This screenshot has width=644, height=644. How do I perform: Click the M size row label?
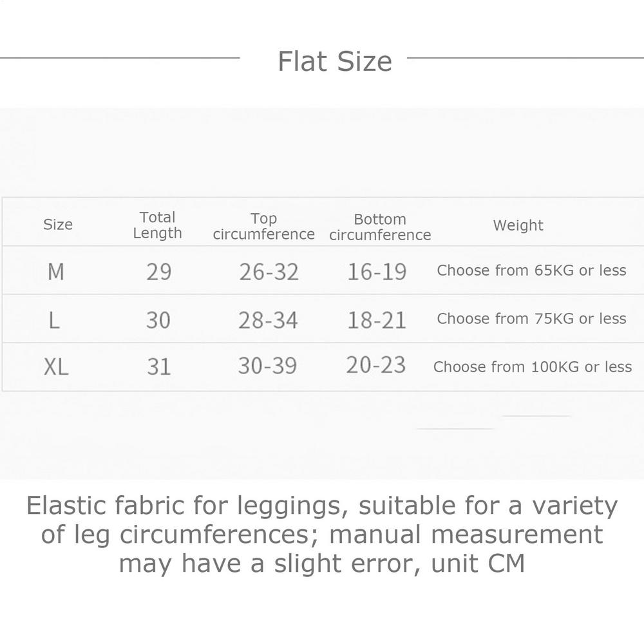(56, 272)
